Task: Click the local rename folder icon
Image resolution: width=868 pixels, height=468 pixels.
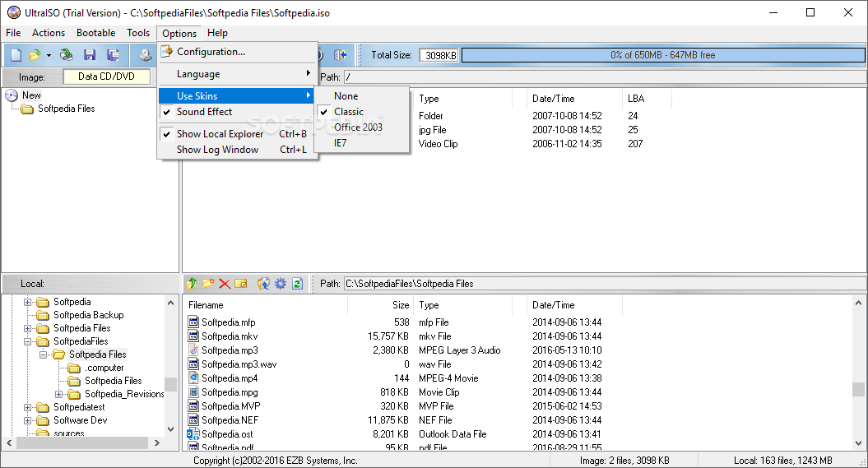Action: (241, 284)
